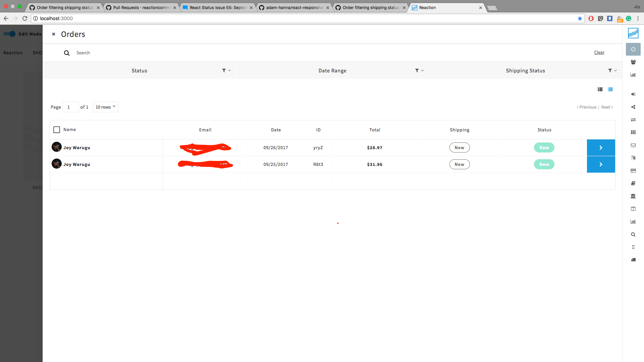This screenshot has height=362, width=644.
Task: Open the sign-in arrow sidebar icon
Action: coord(633,94)
